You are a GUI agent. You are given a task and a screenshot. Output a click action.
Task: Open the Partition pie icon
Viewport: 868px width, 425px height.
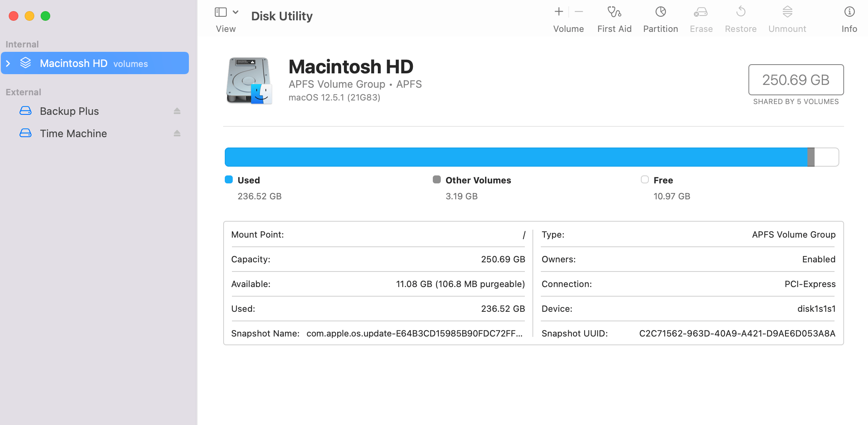pyautogui.click(x=660, y=12)
